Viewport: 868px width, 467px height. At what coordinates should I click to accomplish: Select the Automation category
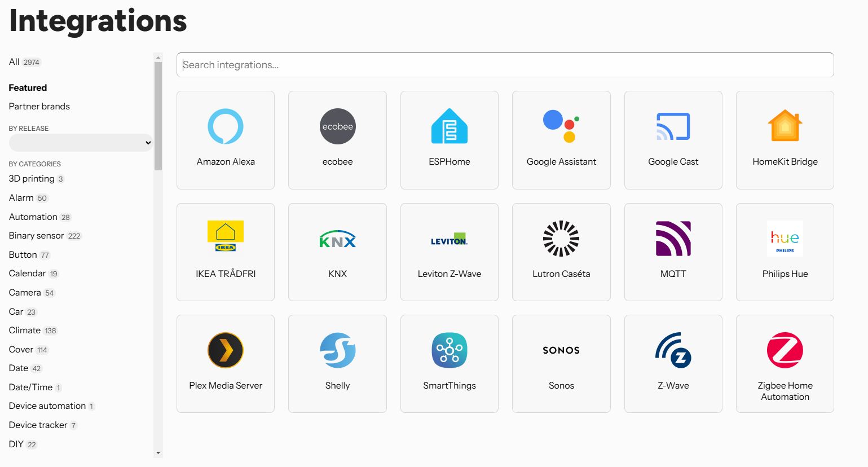click(40, 217)
